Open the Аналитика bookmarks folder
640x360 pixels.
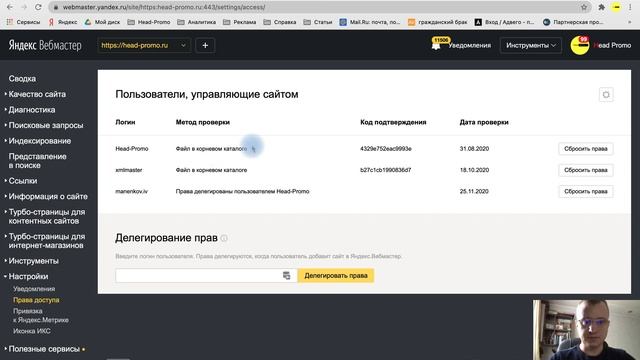[197, 22]
